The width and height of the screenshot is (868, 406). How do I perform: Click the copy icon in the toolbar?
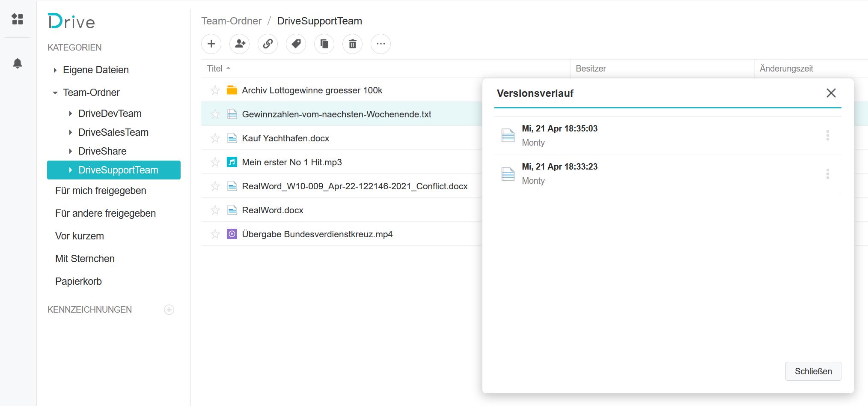click(324, 44)
